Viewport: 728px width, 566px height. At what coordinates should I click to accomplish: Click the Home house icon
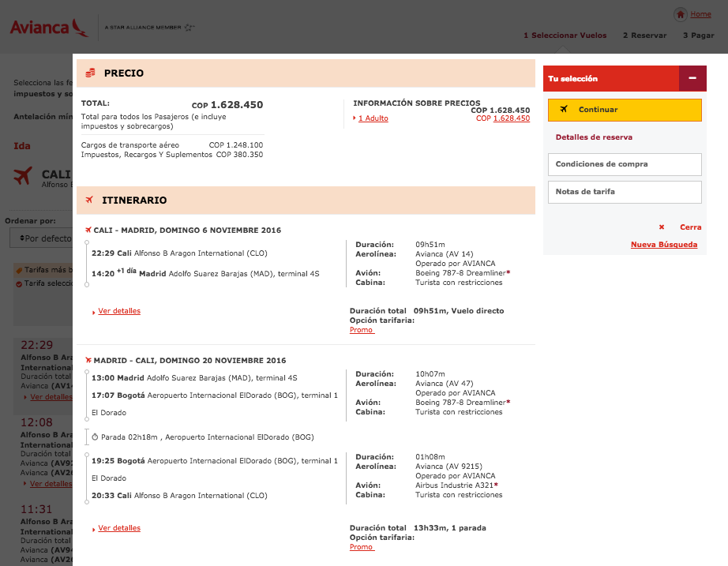[680, 14]
